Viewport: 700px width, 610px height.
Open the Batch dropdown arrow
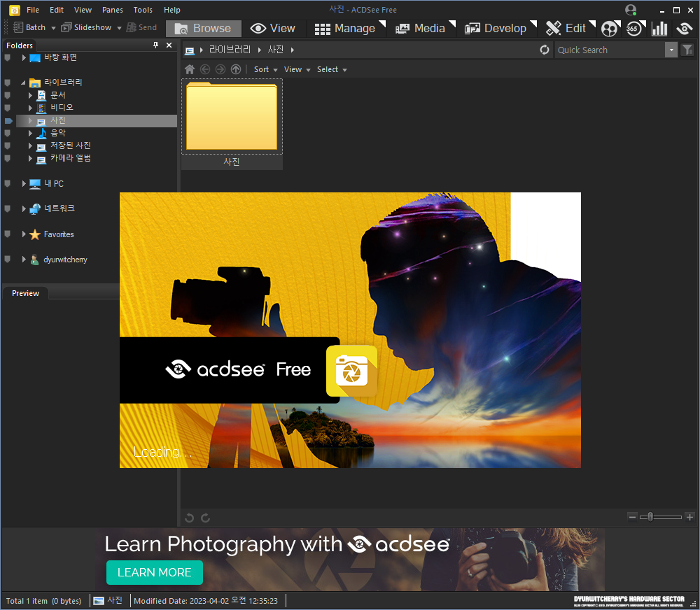point(53,28)
